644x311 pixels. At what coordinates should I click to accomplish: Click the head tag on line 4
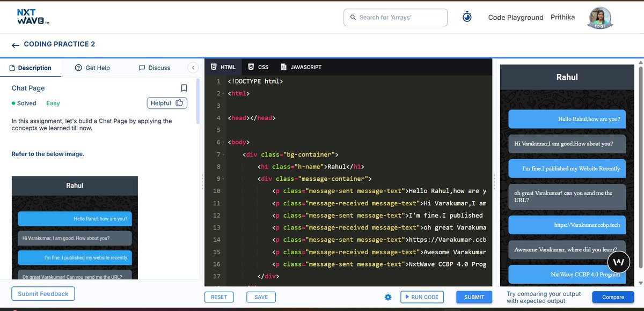tap(251, 118)
